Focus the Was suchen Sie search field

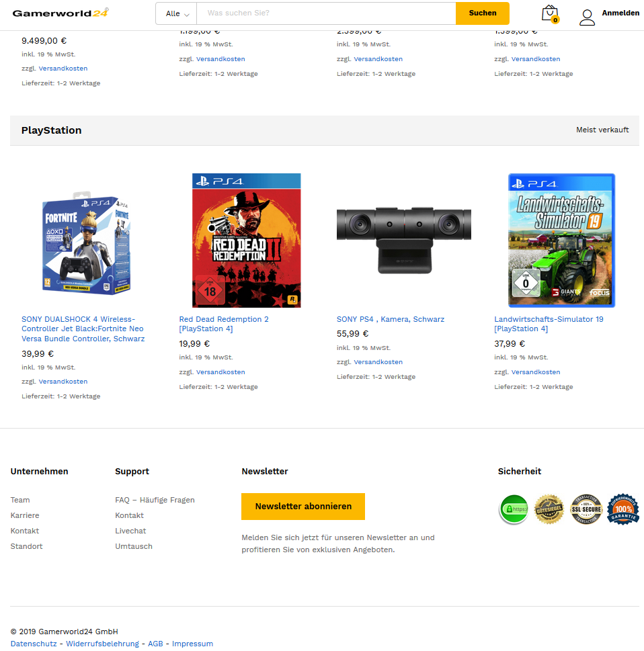(x=326, y=13)
